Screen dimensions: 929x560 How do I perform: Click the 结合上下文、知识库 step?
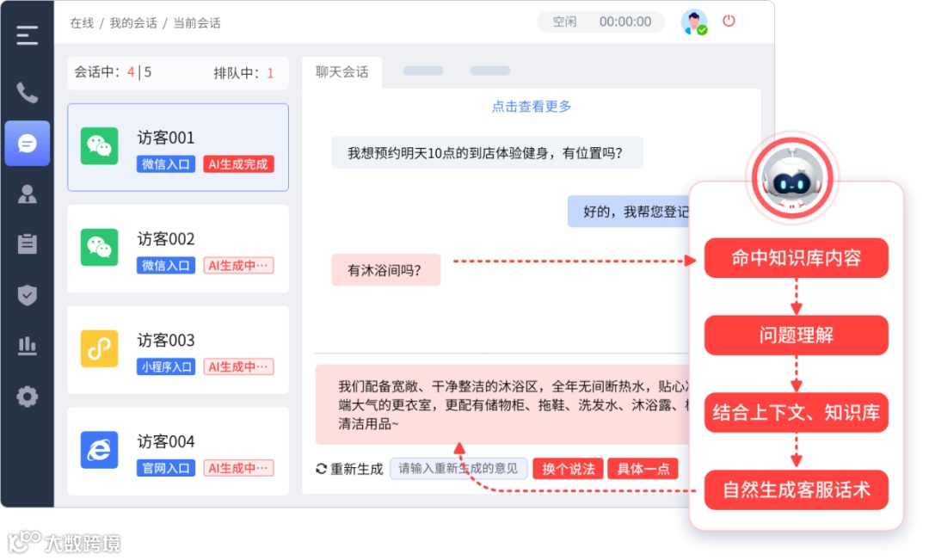click(x=796, y=412)
